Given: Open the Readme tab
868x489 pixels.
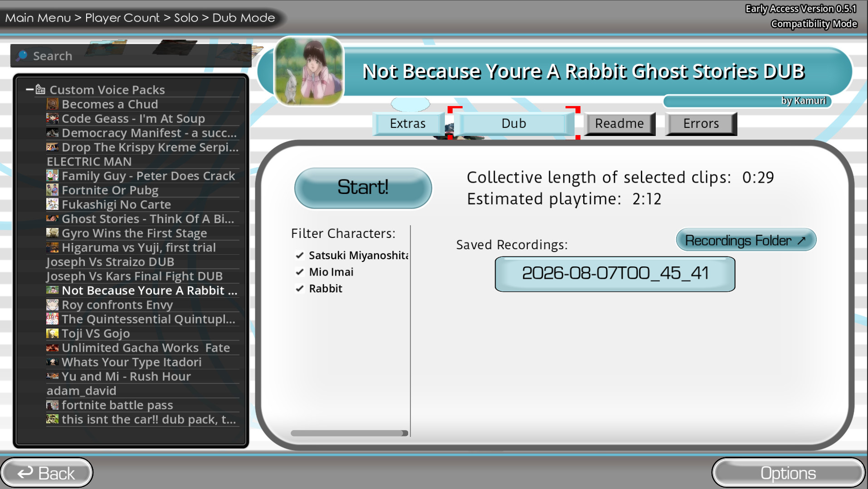Looking at the screenshot, I should pyautogui.click(x=619, y=123).
